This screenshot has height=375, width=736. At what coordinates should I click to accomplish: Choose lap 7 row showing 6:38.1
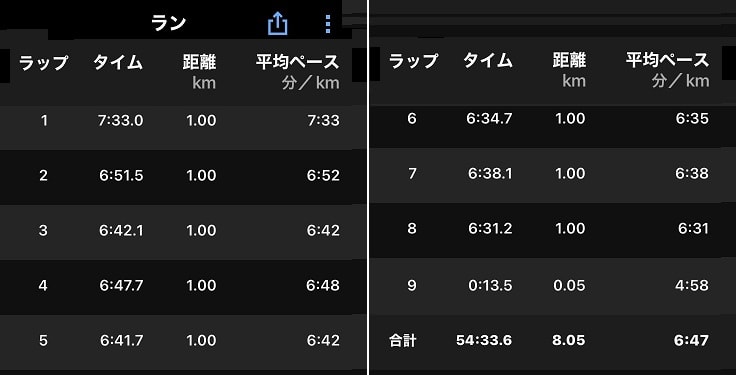pos(552,174)
